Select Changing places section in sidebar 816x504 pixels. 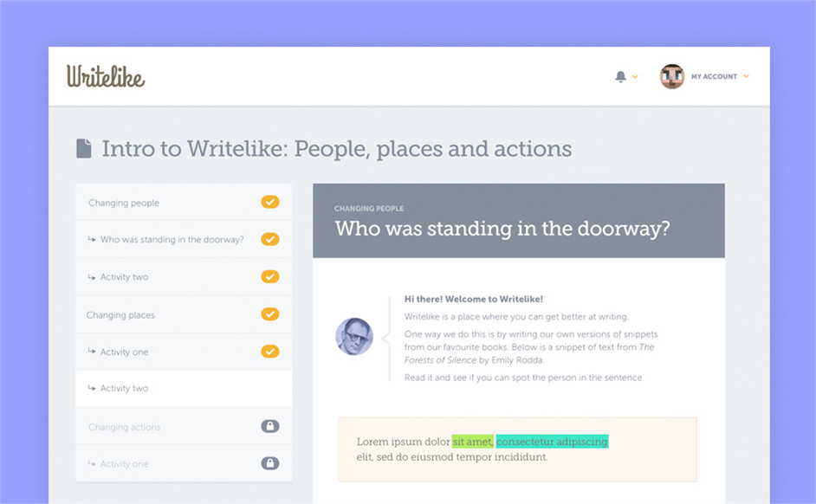pos(120,315)
